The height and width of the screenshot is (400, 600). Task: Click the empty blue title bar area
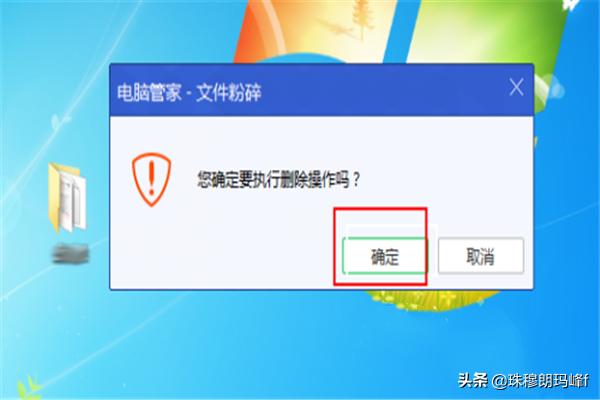383,92
